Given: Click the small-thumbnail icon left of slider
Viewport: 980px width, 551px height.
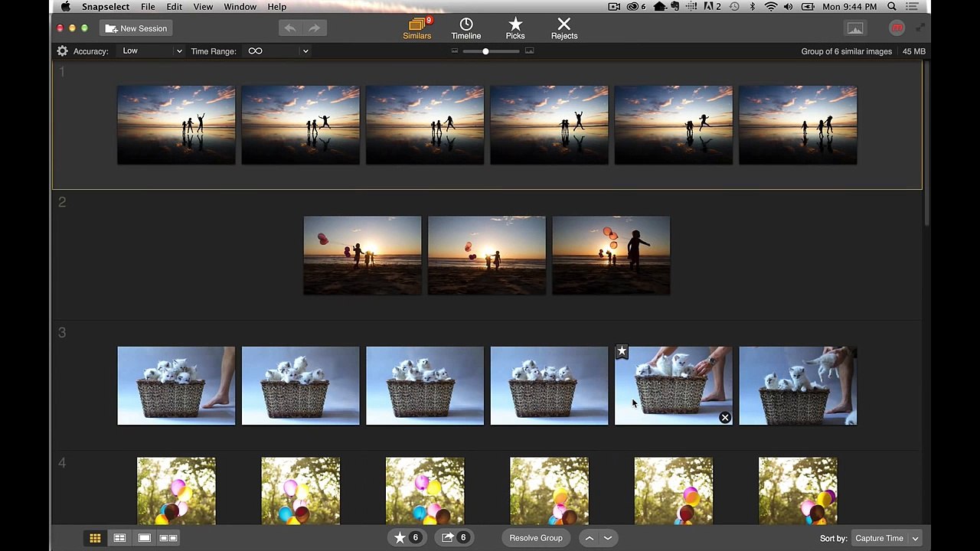Looking at the screenshot, I should [455, 51].
